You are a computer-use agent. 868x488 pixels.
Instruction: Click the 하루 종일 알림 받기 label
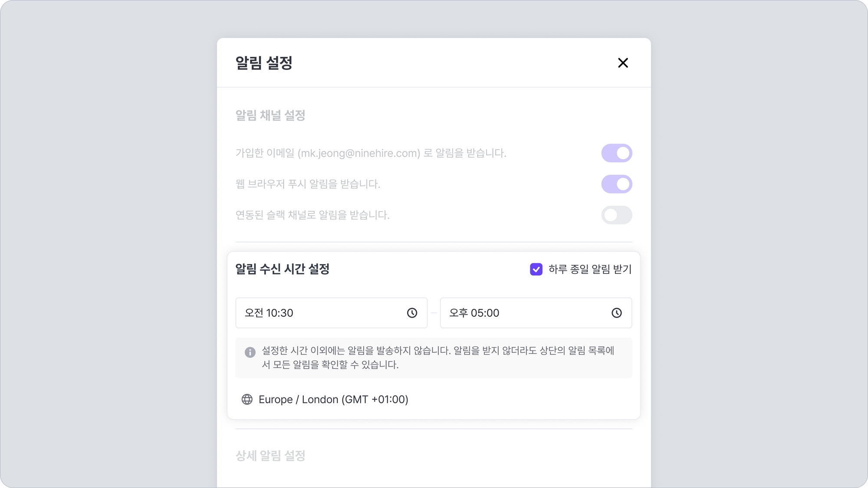coord(590,269)
